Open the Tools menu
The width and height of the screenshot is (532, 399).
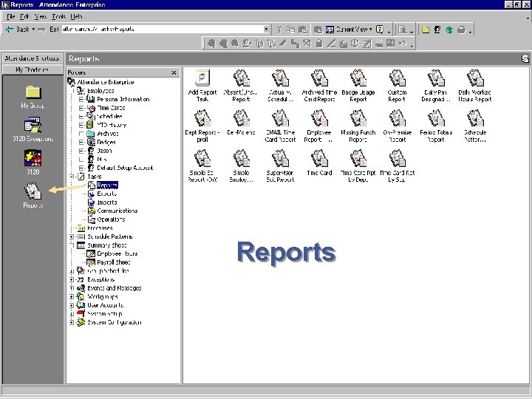click(59, 16)
